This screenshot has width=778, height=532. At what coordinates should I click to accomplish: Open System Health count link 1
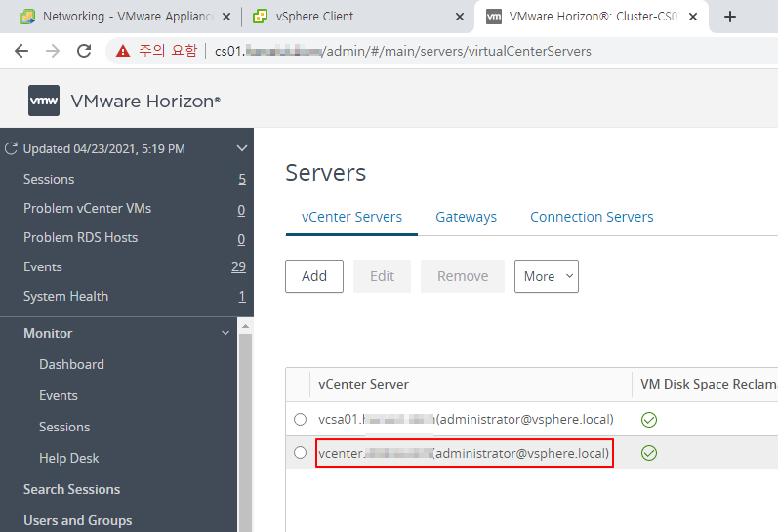(242, 297)
